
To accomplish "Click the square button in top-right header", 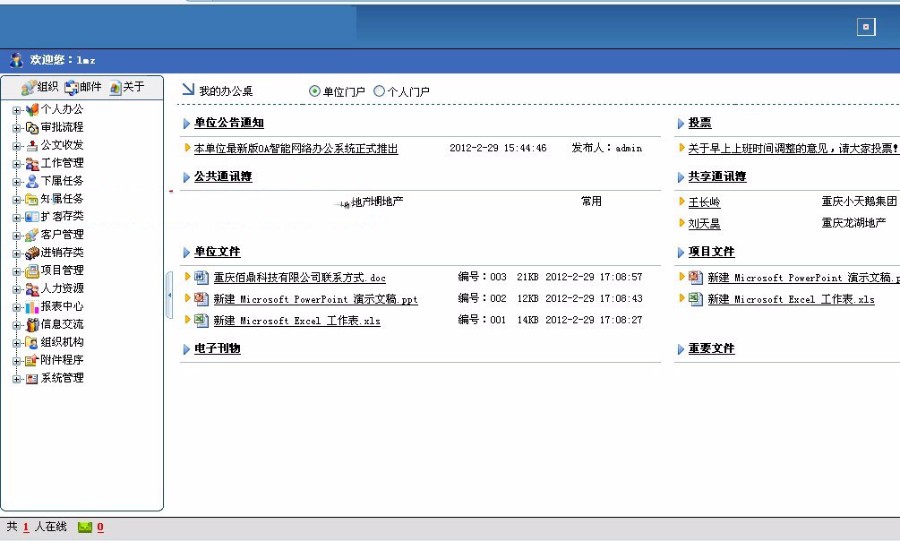I will pos(866,27).
